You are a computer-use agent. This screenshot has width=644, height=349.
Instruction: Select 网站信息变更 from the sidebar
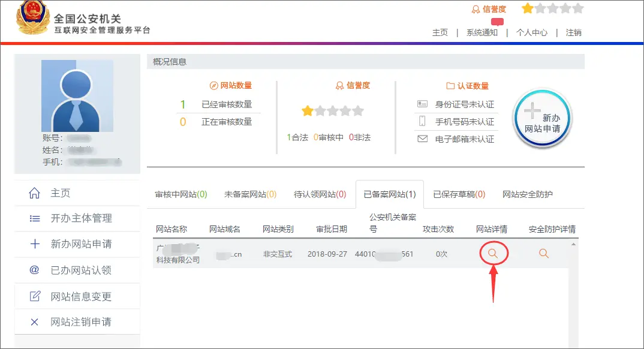[x=81, y=296]
